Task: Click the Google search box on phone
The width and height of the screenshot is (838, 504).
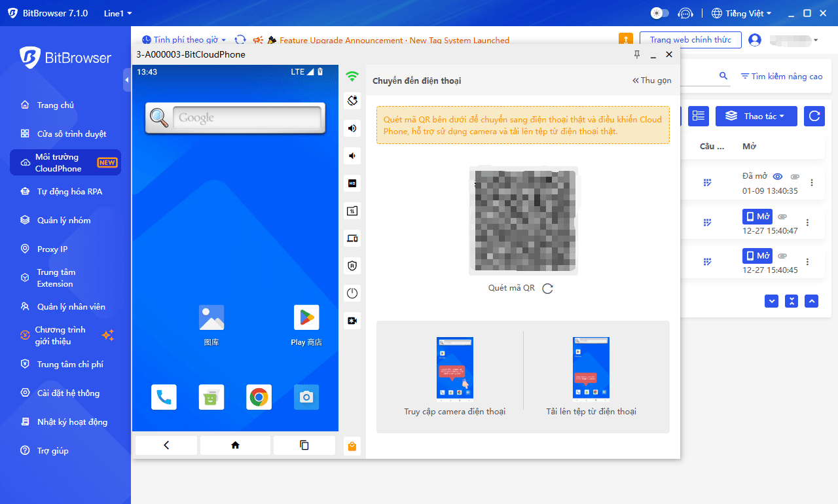Action: [x=247, y=118]
